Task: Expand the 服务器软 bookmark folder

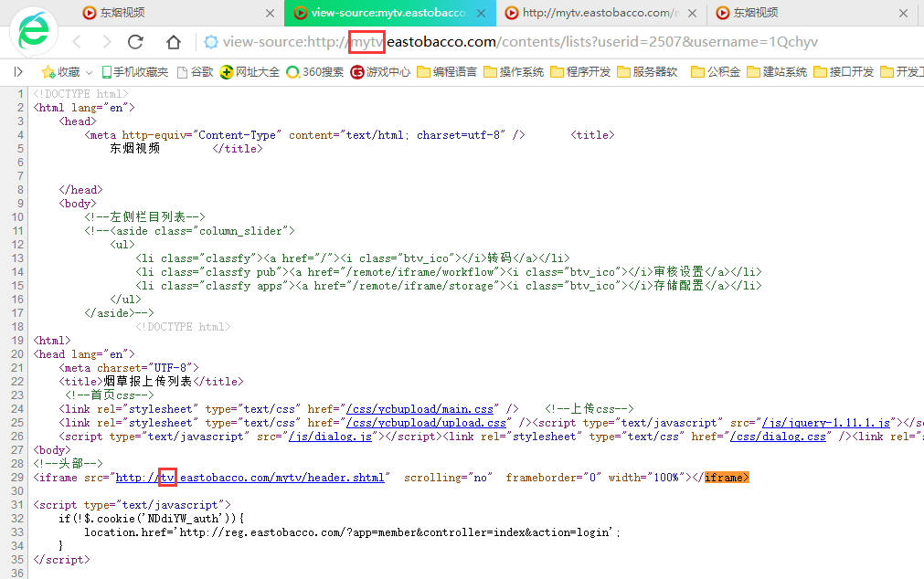Action: pos(647,72)
